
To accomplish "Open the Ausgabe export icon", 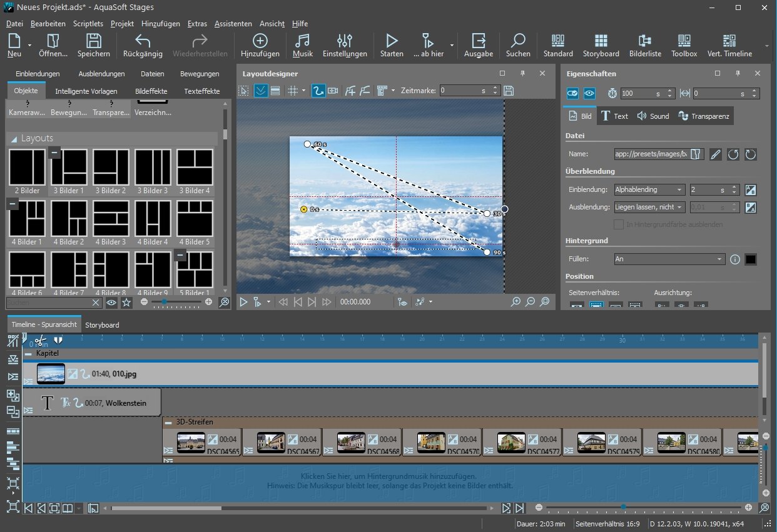I will [x=479, y=46].
